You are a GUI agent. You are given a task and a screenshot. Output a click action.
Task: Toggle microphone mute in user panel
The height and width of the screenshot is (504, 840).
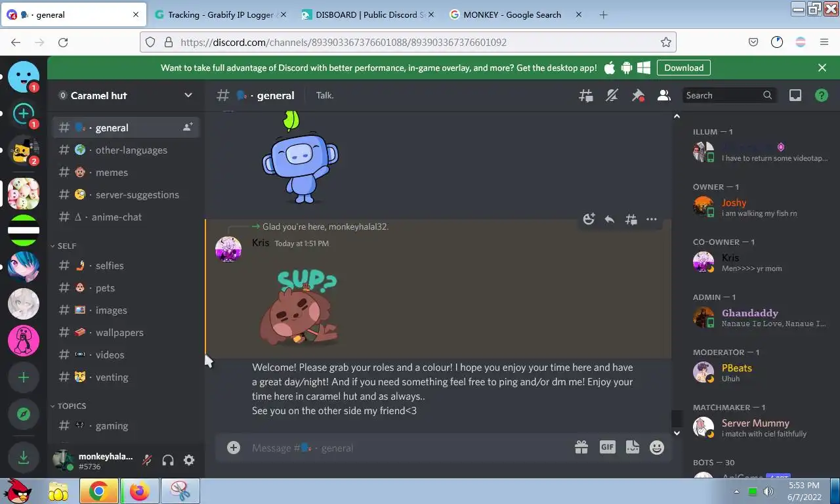pos(147,460)
